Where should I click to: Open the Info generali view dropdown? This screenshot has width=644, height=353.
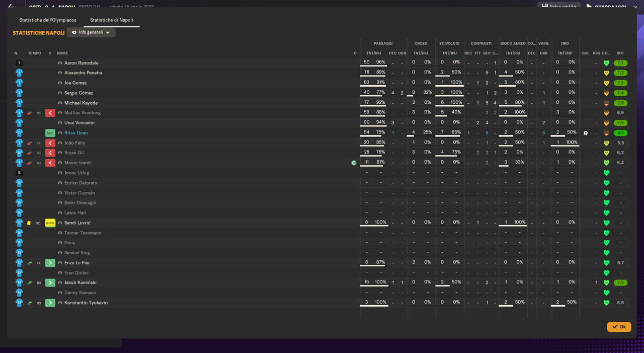[91, 32]
